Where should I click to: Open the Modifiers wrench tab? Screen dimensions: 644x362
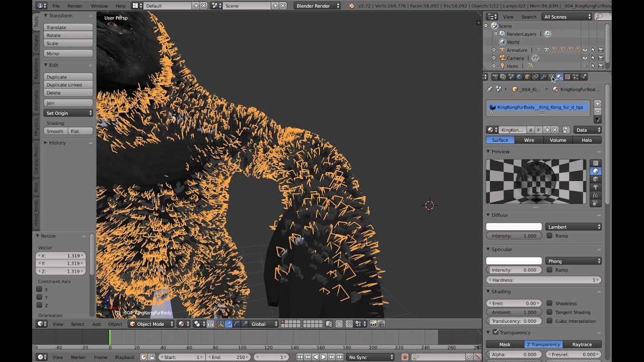click(543, 77)
